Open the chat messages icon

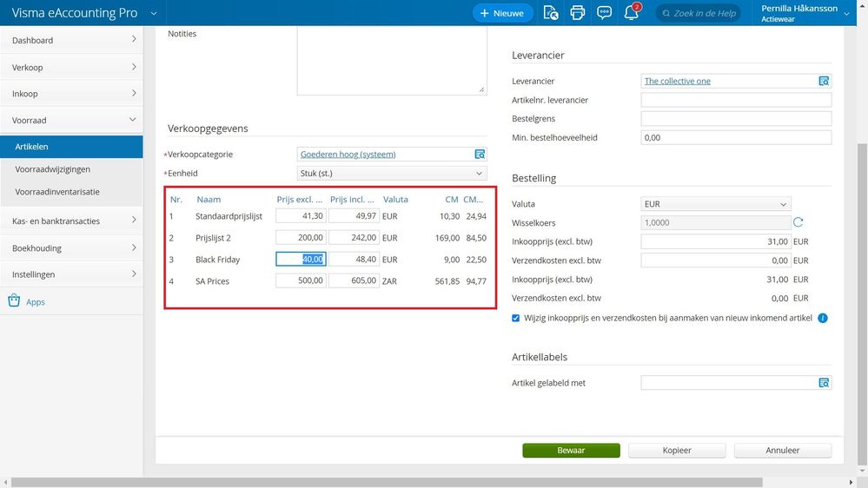coord(605,13)
